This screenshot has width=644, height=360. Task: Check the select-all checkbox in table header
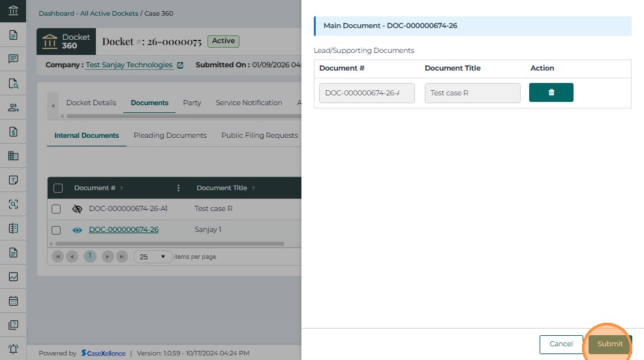[58, 188]
